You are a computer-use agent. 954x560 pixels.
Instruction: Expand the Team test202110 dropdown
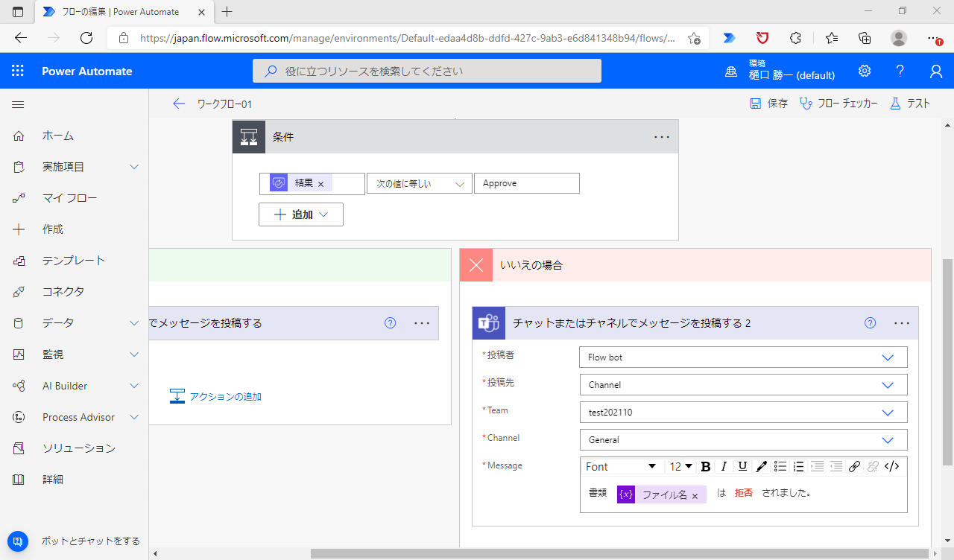(743, 413)
